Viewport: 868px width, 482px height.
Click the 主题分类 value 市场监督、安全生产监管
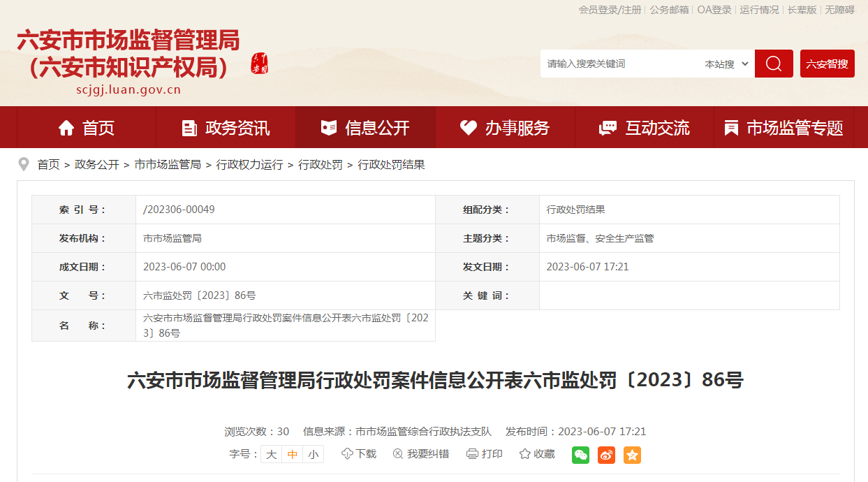click(x=601, y=238)
